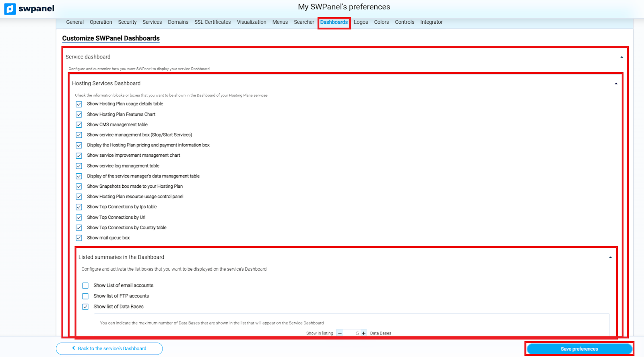Open the Security tab
This screenshot has width=644, height=357.
127,22
